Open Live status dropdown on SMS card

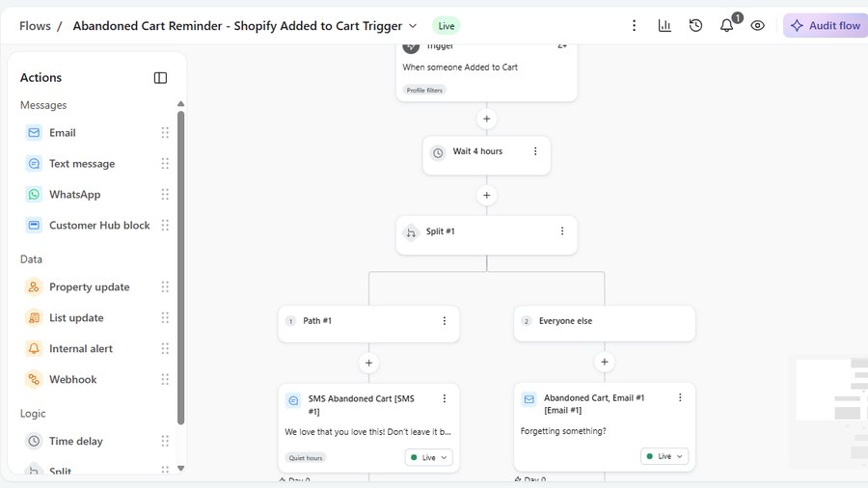tap(428, 457)
